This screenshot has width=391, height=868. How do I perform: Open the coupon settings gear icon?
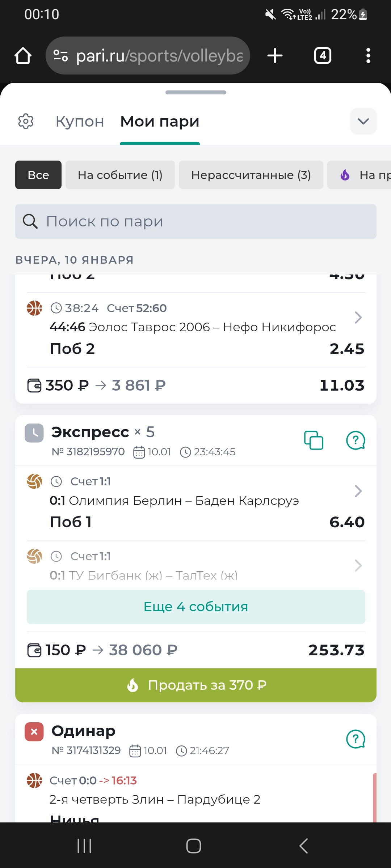click(26, 122)
